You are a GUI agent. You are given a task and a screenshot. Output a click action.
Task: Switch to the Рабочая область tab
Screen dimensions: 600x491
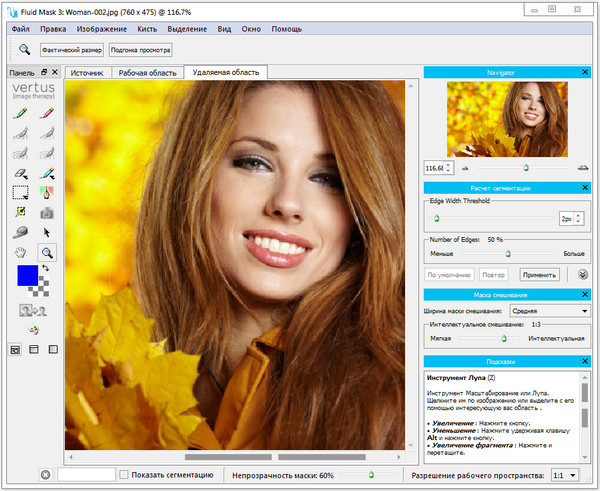[147, 73]
